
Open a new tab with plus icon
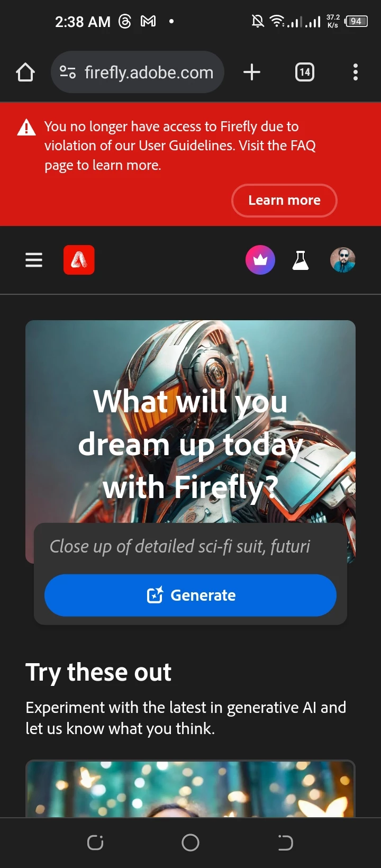pos(252,72)
